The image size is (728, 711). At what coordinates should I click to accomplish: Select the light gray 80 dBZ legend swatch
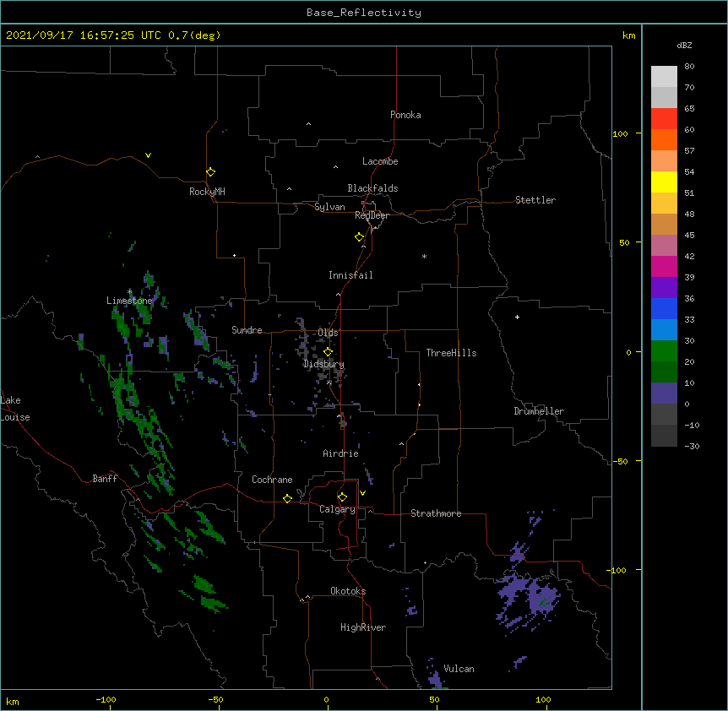[x=664, y=77]
